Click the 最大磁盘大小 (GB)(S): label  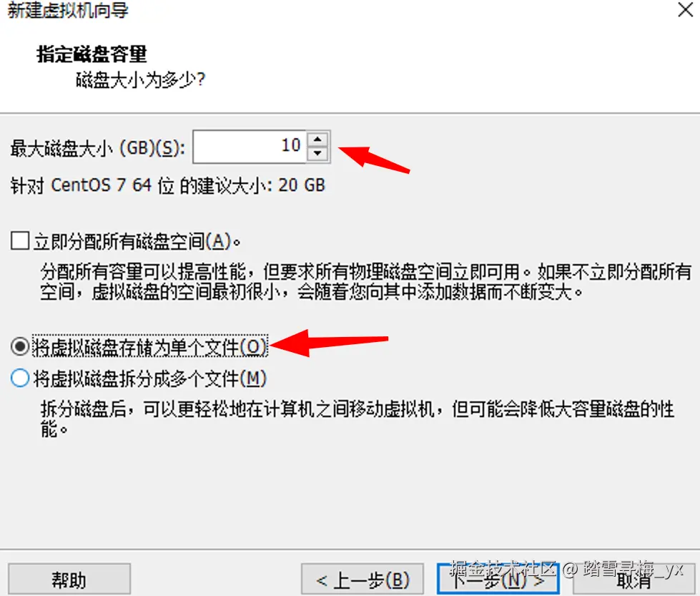98,148
